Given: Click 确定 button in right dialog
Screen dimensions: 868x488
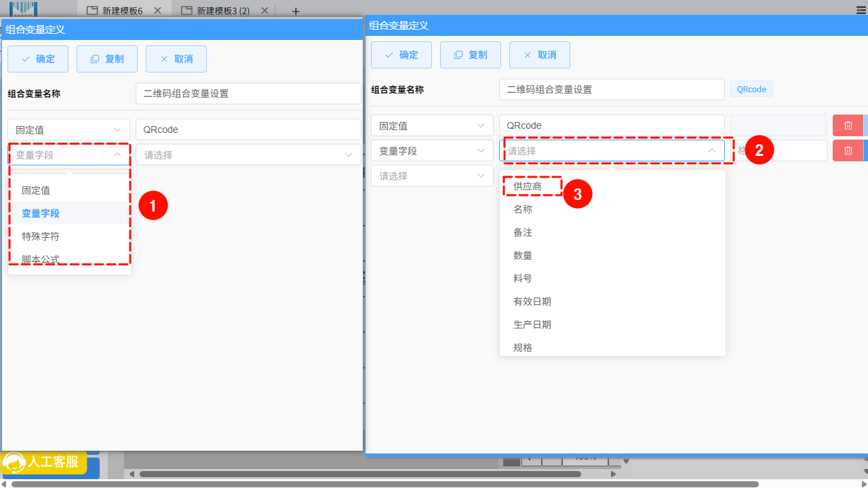Looking at the screenshot, I should pyautogui.click(x=401, y=55).
